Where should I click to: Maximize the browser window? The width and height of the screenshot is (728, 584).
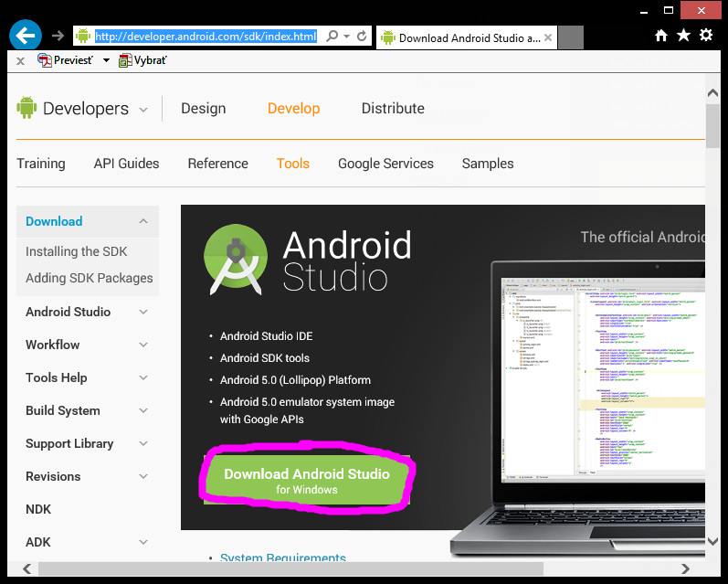669,10
